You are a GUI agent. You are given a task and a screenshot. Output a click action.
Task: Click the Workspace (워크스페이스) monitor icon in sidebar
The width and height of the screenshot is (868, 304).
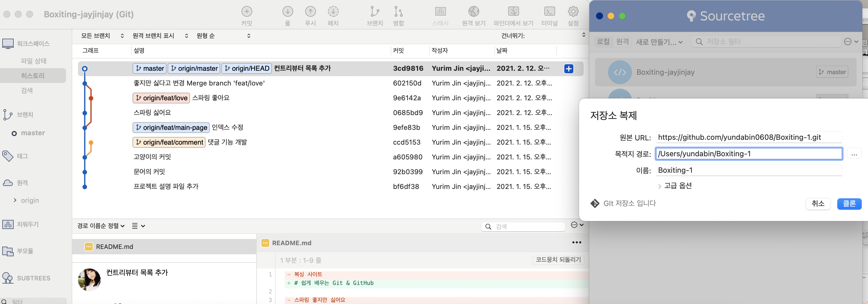pos(8,44)
